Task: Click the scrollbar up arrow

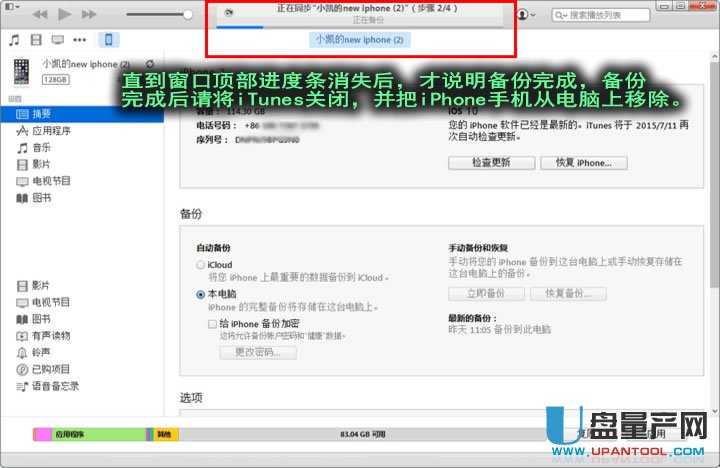Action: [714, 56]
